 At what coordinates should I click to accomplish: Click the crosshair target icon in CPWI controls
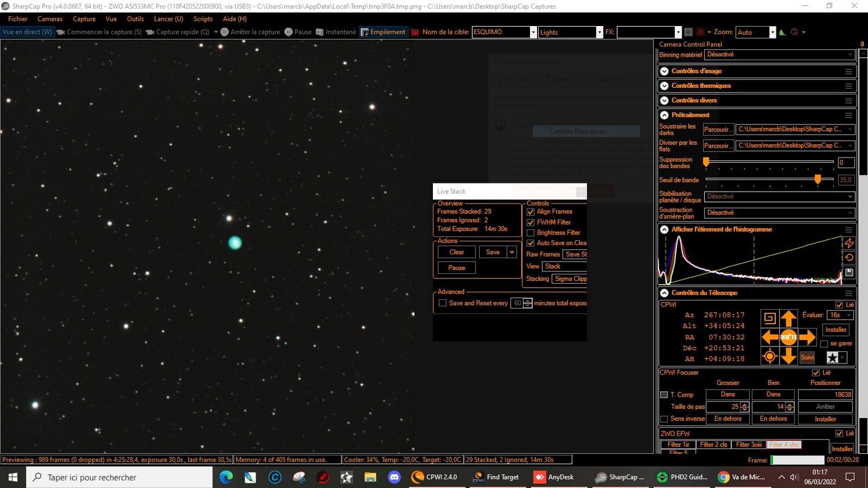pos(770,357)
